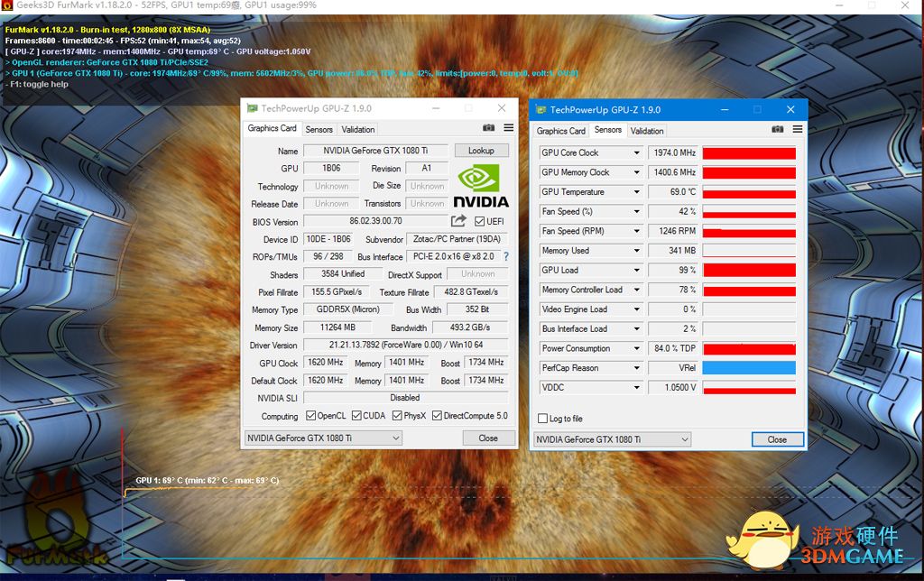The image size is (924, 581).
Task: Click the Memory Type value GDDR5X (Micron)
Action: coord(347,309)
